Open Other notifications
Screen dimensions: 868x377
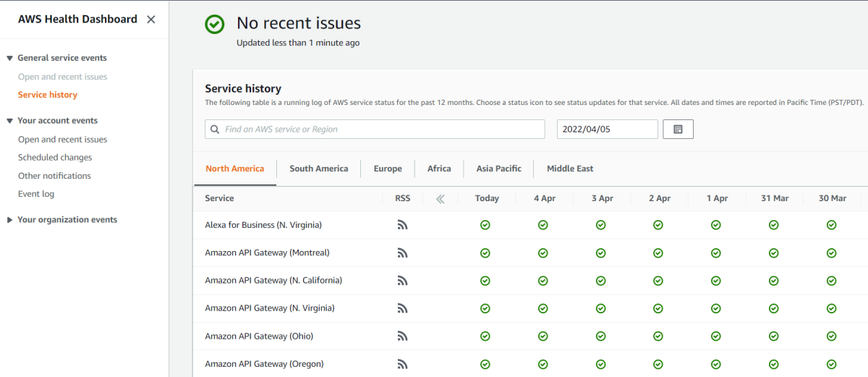(x=54, y=176)
